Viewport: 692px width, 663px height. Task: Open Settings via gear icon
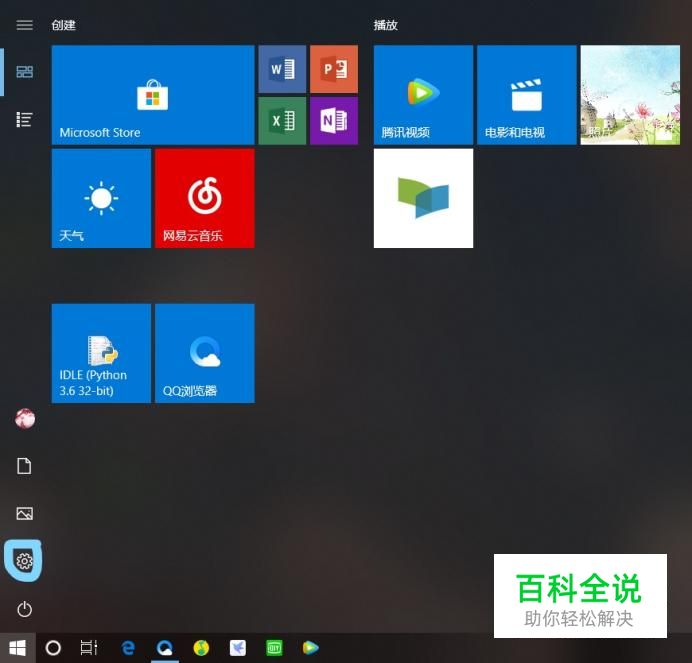[x=24, y=561]
